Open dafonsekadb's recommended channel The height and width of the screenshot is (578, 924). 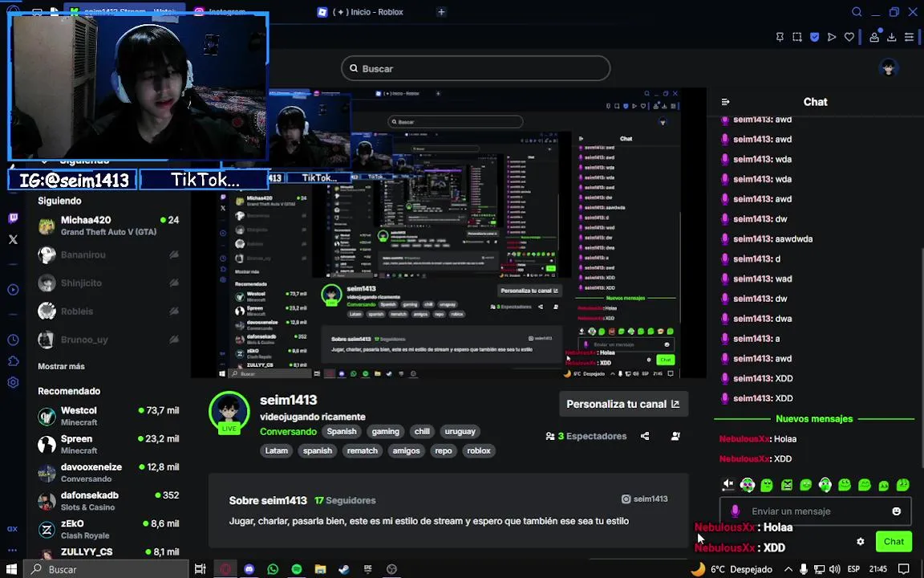[x=107, y=501]
